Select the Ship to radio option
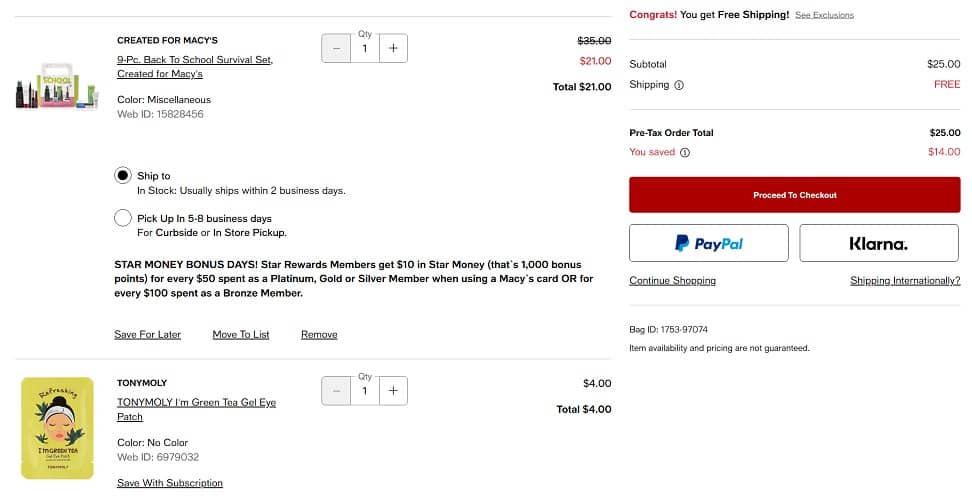The width and height of the screenshot is (972, 500). [123, 176]
